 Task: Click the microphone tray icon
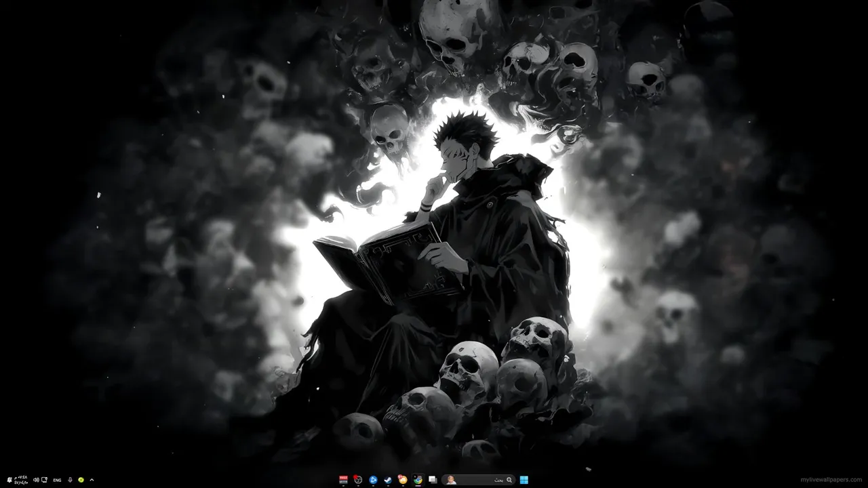click(70, 480)
